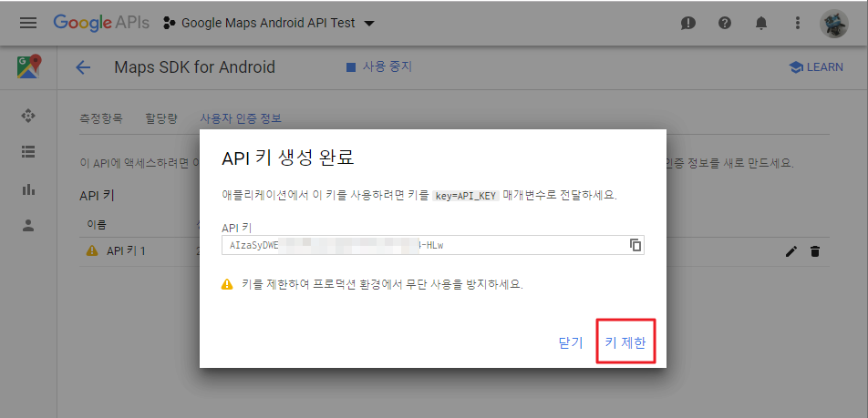Open the Google Maps Android API Test project selector

[x=269, y=24]
